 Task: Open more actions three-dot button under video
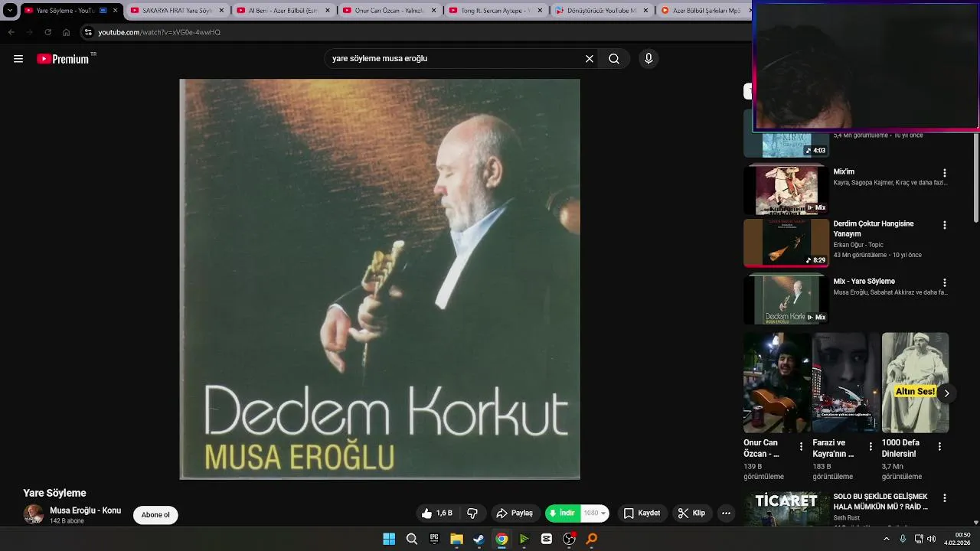(x=726, y=514)
